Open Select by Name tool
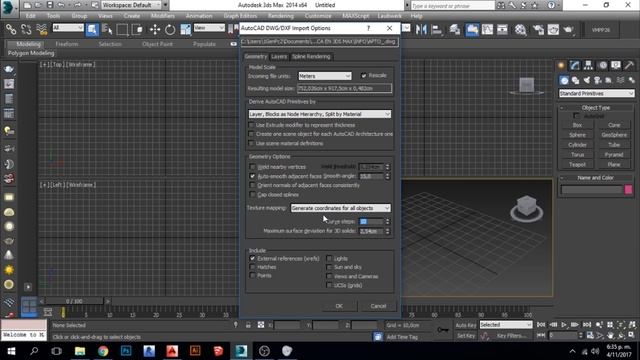640x360 pixels. tap(107, 29)
